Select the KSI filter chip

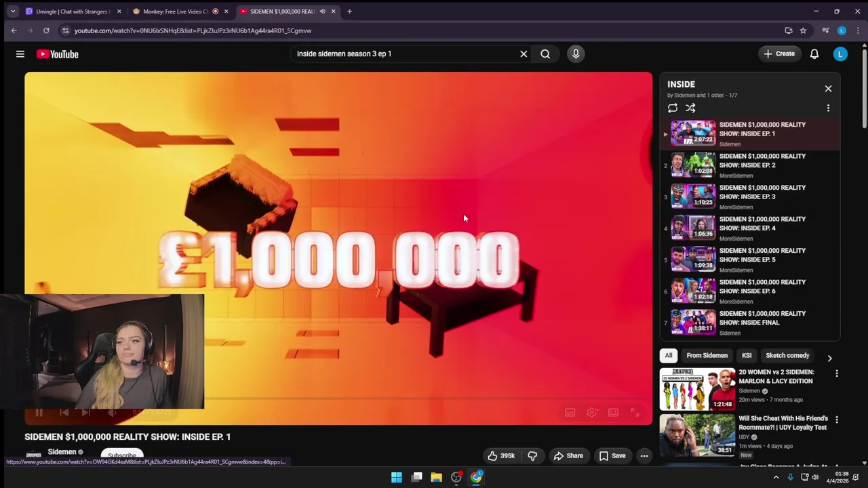tap(747, 356)
